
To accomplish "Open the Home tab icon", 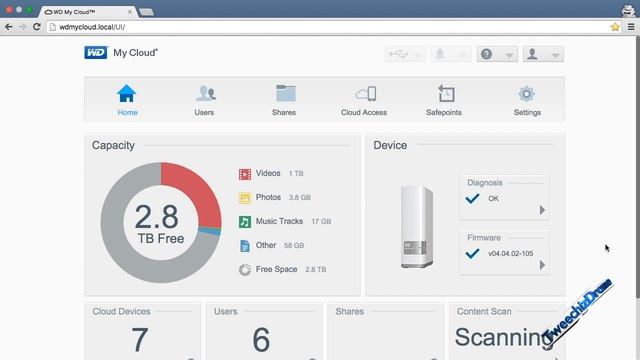I will click(x=127, y=93).
